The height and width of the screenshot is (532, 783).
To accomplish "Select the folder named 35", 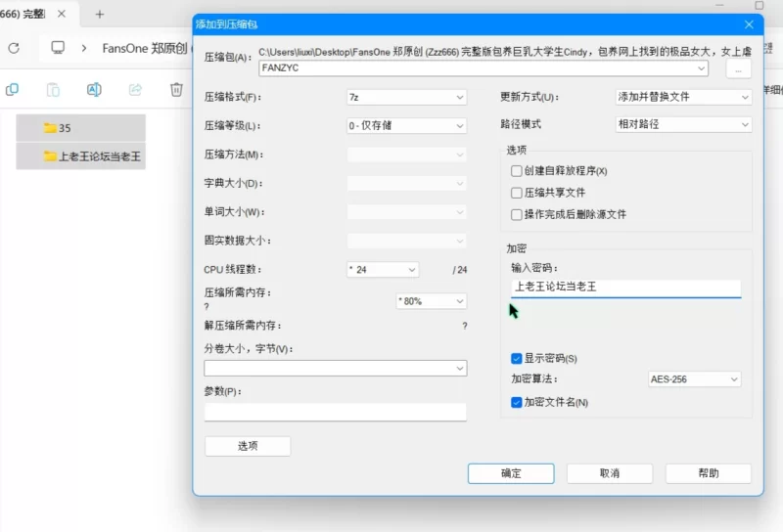I will tap(81, 128).
